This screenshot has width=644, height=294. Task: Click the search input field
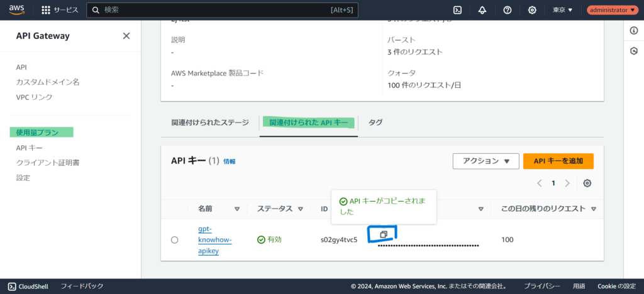[214, 10]
